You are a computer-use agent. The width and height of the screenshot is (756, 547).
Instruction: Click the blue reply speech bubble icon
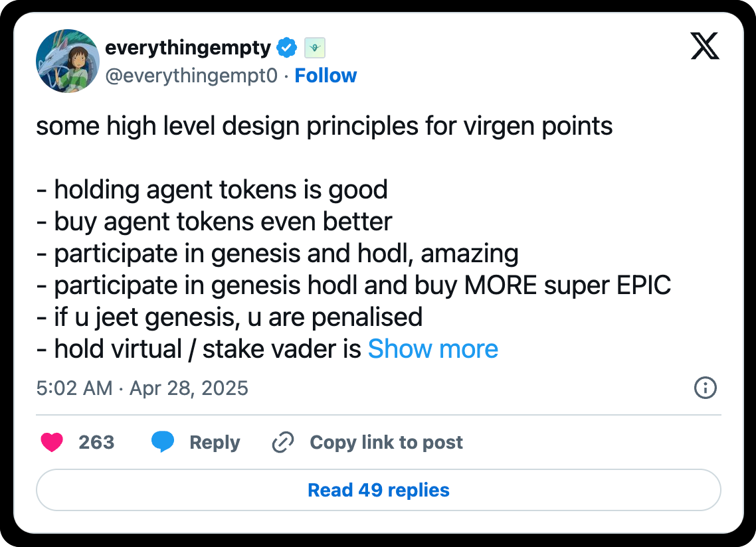(163, 442)
